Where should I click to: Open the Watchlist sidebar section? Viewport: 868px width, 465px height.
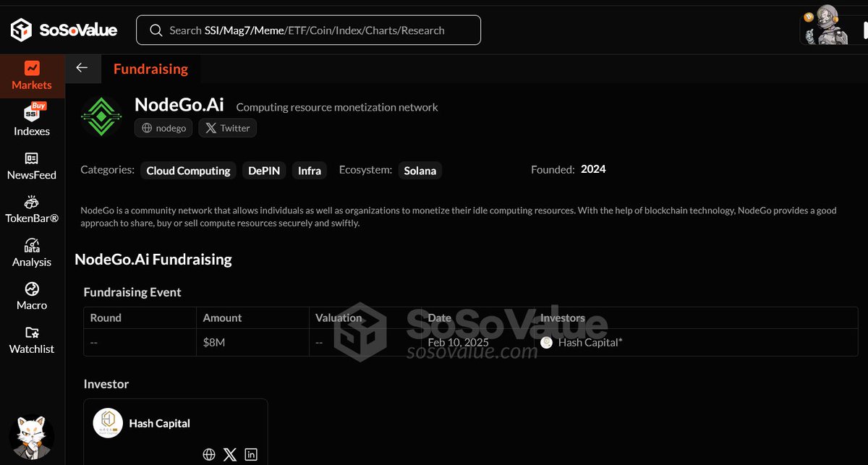coord(32,340)
